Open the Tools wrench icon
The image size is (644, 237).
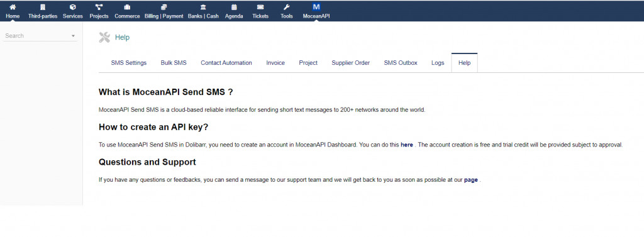click(287, 7)
